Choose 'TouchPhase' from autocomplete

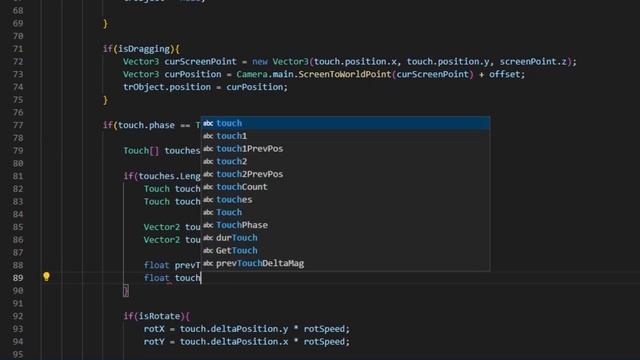pos(345,225)
